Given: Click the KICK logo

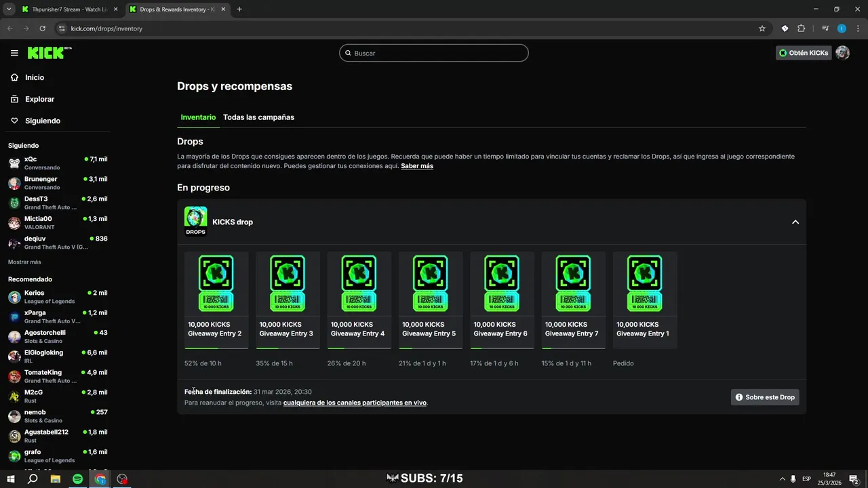Looking at the screenshot, I should tap(50, 53).
